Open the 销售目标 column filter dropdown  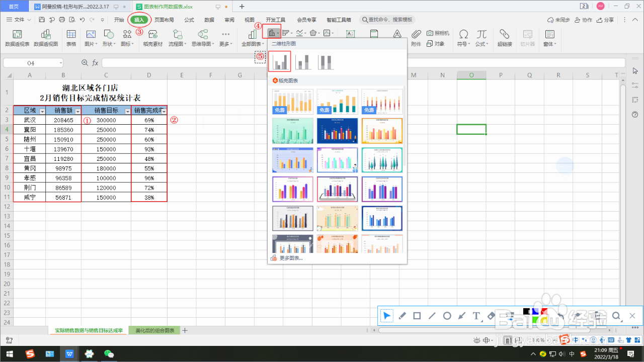click(x=128, y=111)
